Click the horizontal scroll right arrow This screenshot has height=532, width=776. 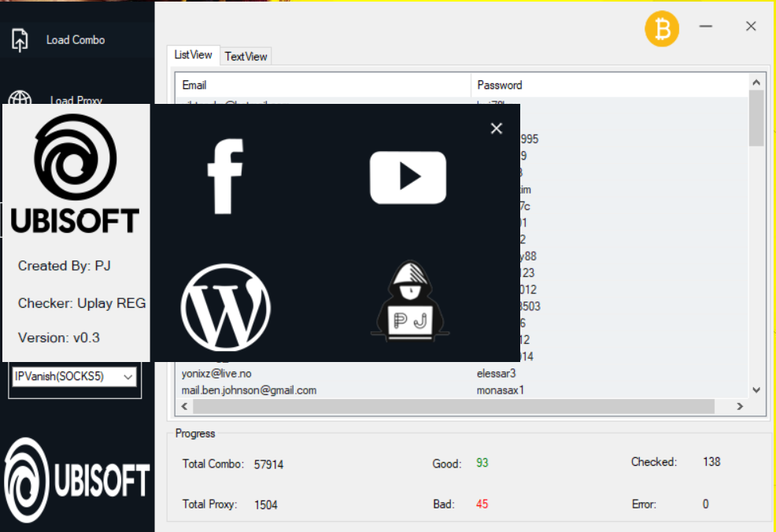point(740,406)
